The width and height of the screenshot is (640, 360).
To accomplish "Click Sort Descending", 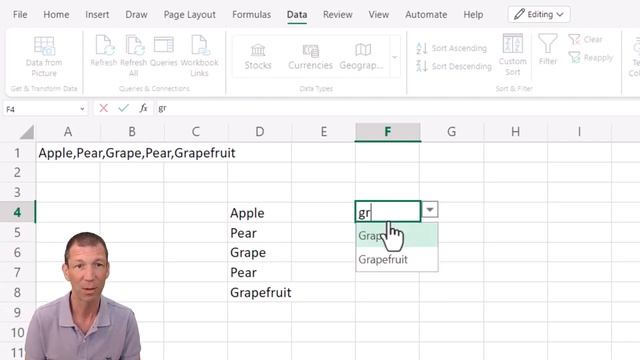I will pos(453,66).
